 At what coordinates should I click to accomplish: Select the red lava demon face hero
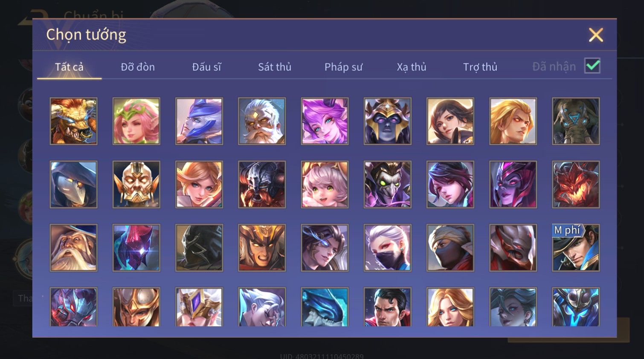(576, 185)
